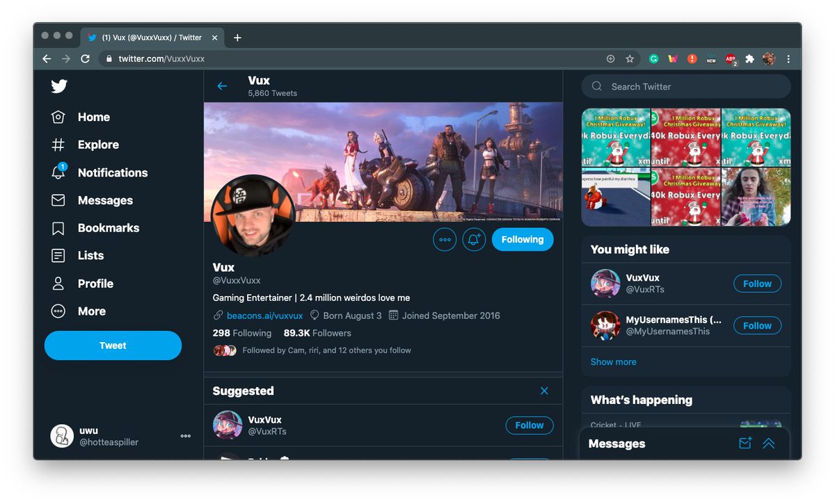Viewport: 835px width, 504px height.
Task: Open MyUsernamesThis avatar in You might like
Action: click(x=605, y=325)
